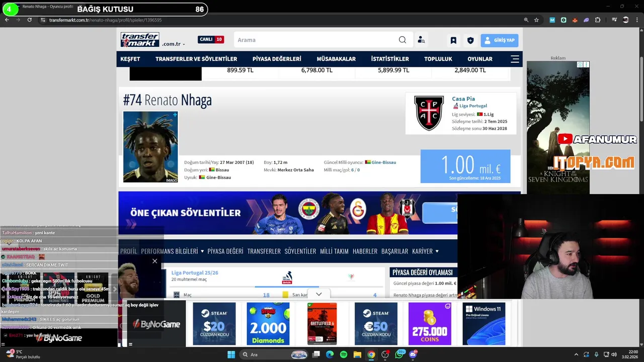Click the 1.00 mil. € market value box

coord(465,166)
